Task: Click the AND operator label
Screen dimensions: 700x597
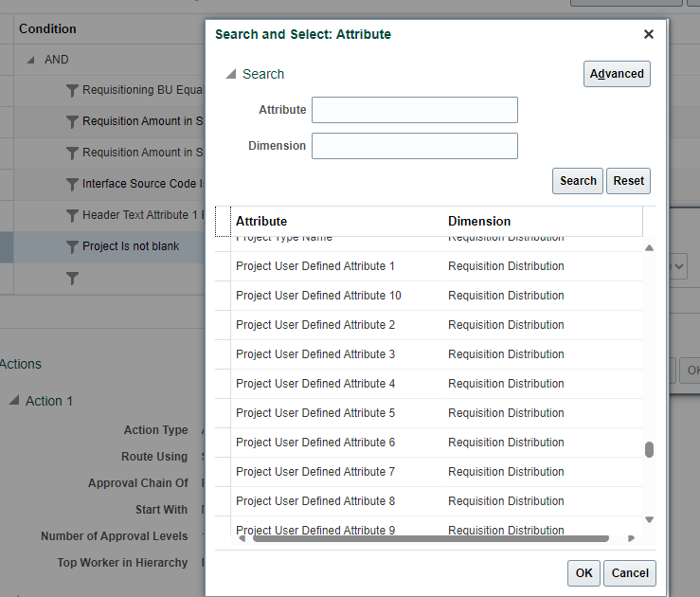Action: (56, 60)
